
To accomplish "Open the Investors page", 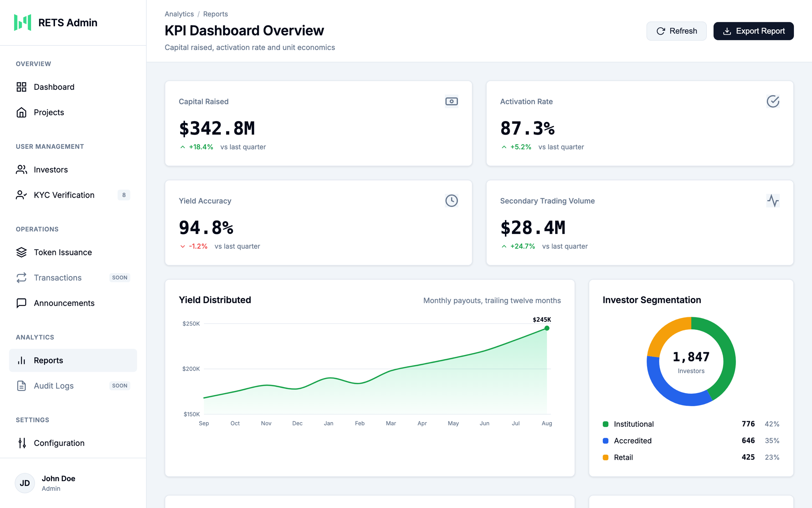I will 73,170.
